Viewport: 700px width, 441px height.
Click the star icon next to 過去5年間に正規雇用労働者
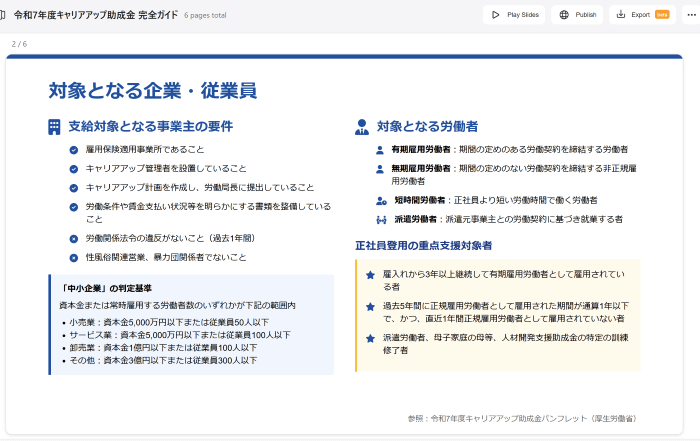[370, 306]
